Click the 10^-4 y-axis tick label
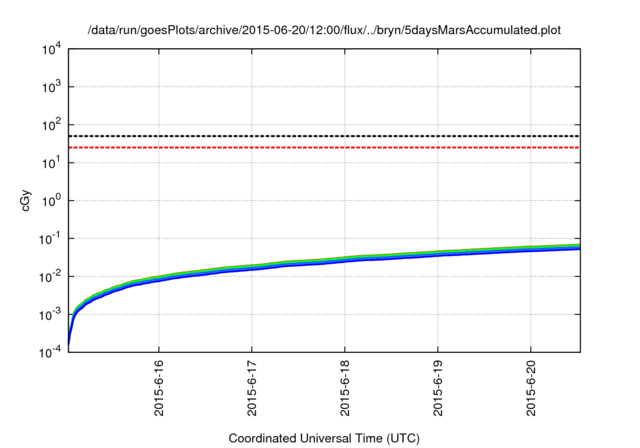This screenshot has height=448, width=640. [49, 352]
